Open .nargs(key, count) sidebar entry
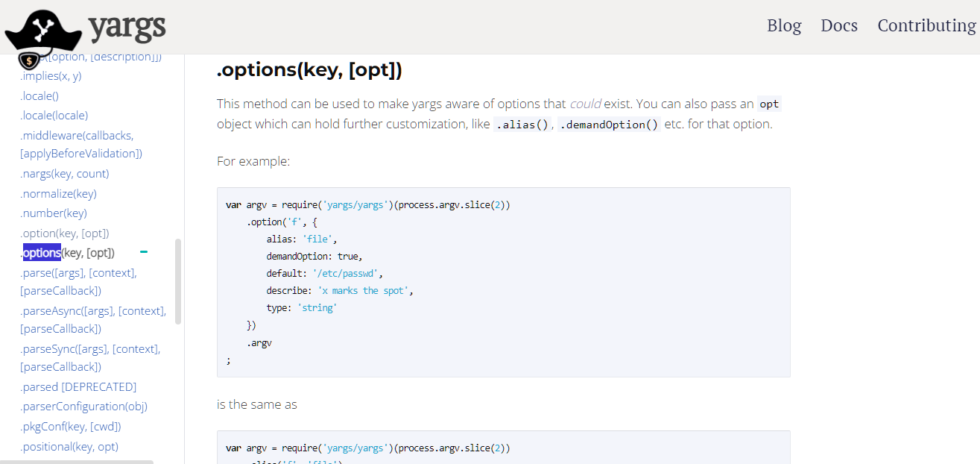This screenshot has width=980, height=464. coord(65,173)
